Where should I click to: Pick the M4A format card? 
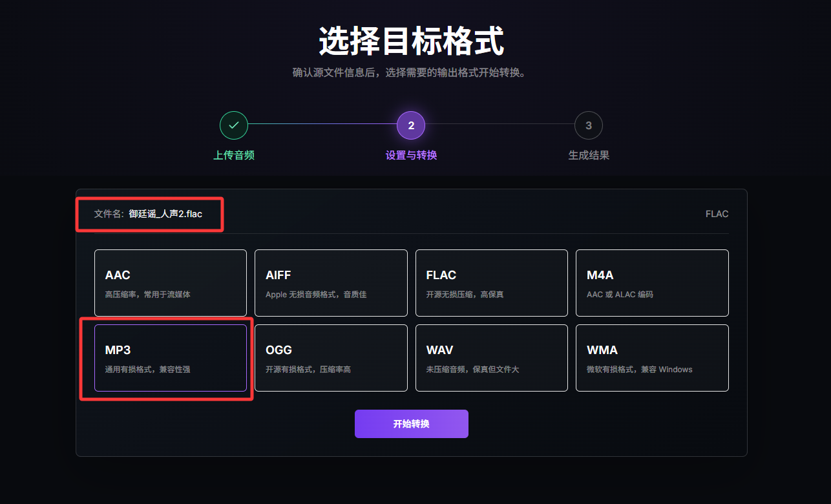click(x=652, y=283)
